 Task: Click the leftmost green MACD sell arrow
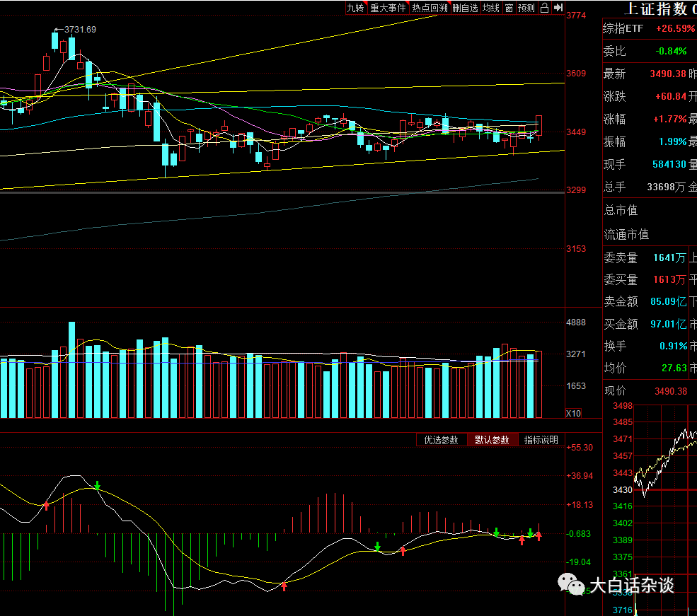tap(98, 485)
